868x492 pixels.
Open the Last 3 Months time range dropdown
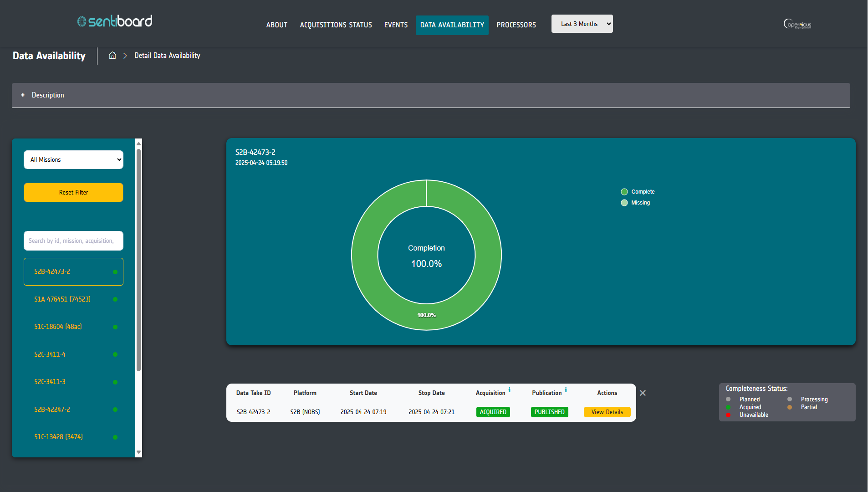[x=582, y=24]
